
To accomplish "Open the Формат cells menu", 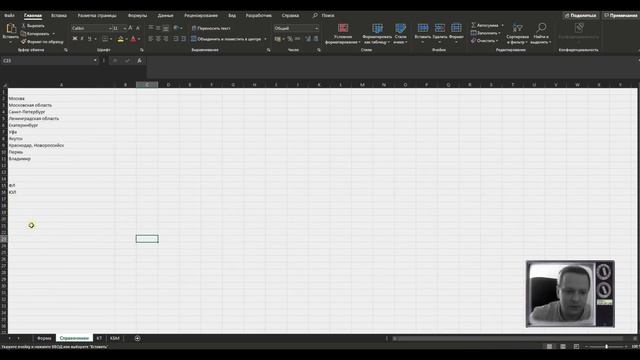I will point(456,33).
